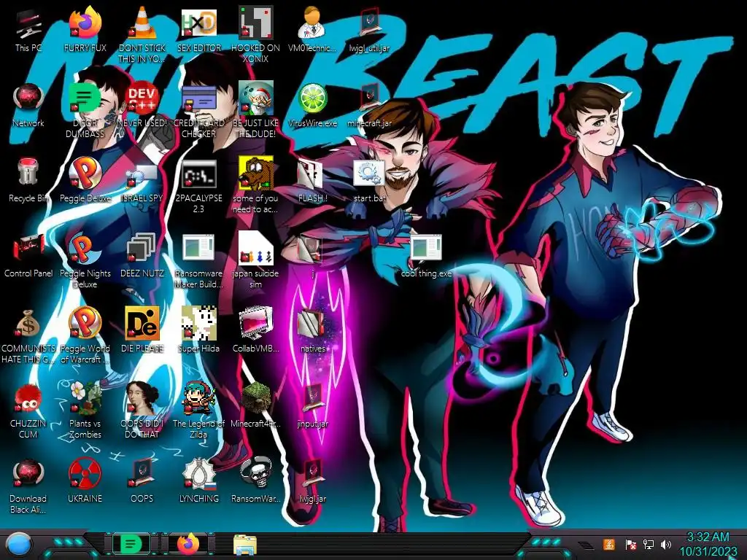Viewport: 747px width, 560px height.
Task: Click the network connection tray icon
Action: (649, 544)
